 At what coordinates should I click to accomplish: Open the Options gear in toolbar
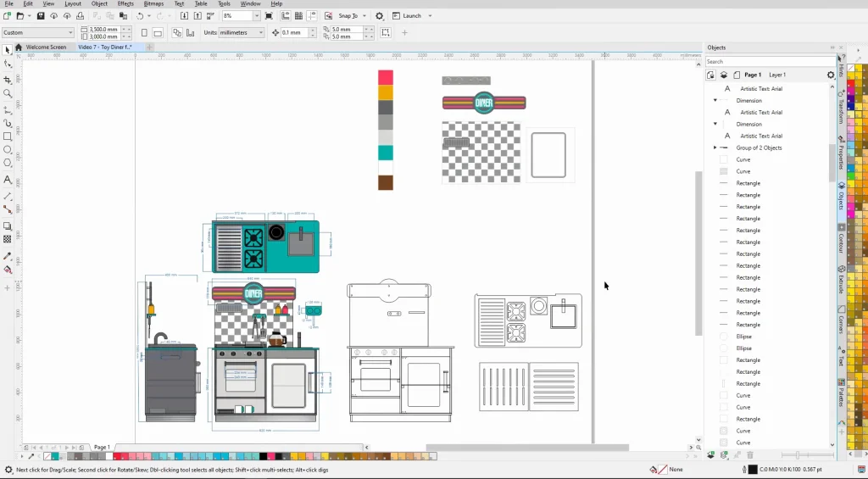[x=380, y=16]
